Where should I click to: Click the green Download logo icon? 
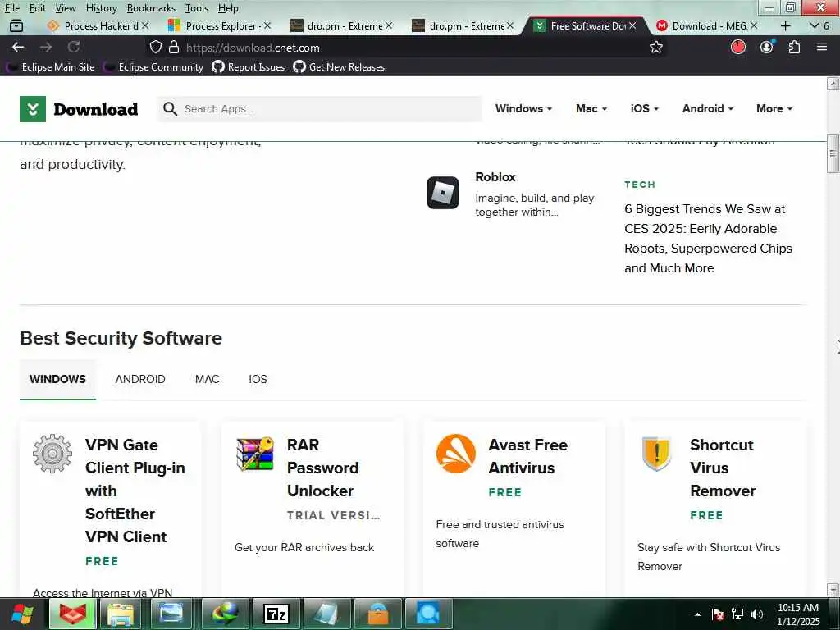33,109
